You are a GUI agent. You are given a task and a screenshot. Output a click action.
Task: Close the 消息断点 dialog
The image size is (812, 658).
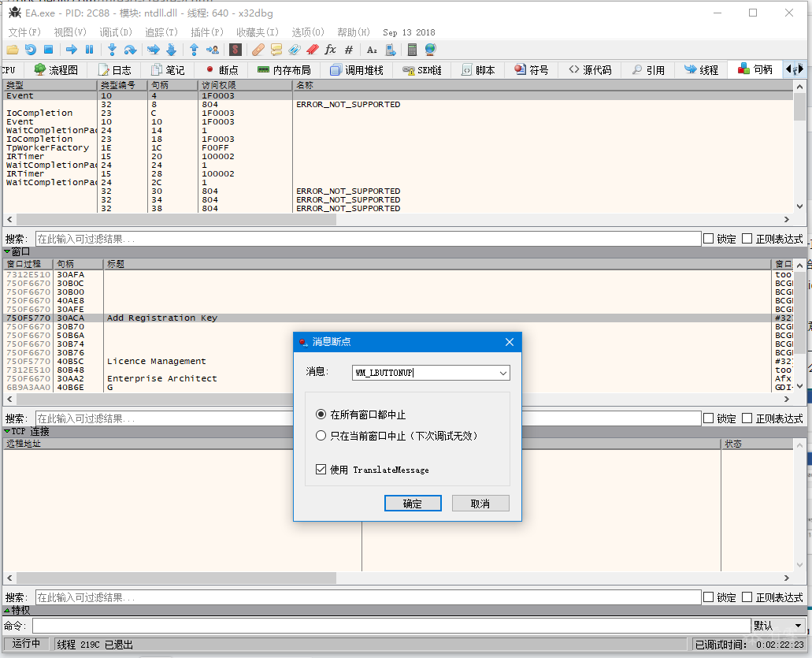click(510, 342)
